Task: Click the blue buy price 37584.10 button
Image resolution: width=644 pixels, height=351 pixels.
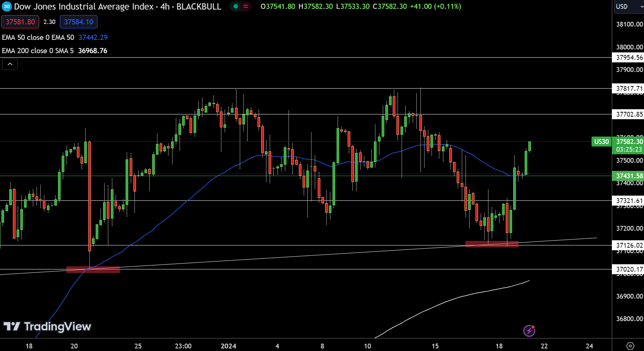Action: point(79,22)
